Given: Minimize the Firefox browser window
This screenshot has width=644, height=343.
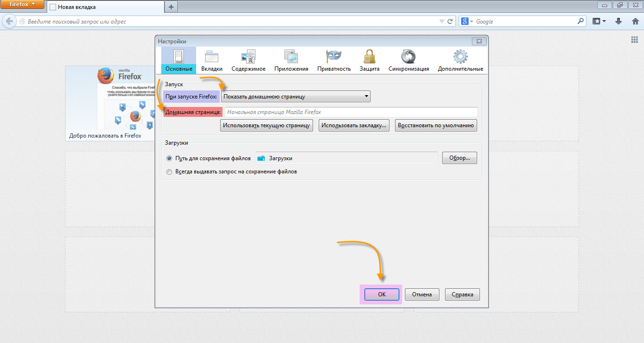Looking at the screenshot, I should 604,5.
